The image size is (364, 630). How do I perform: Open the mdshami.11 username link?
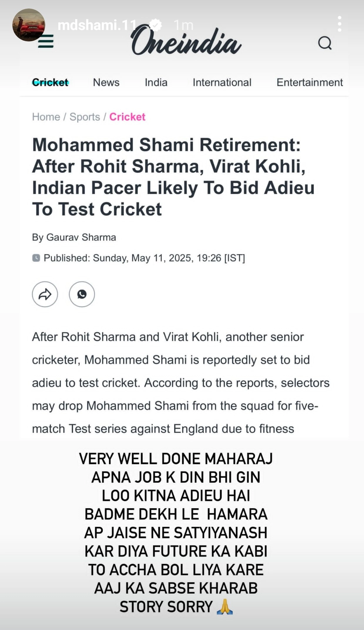(97, 25)
